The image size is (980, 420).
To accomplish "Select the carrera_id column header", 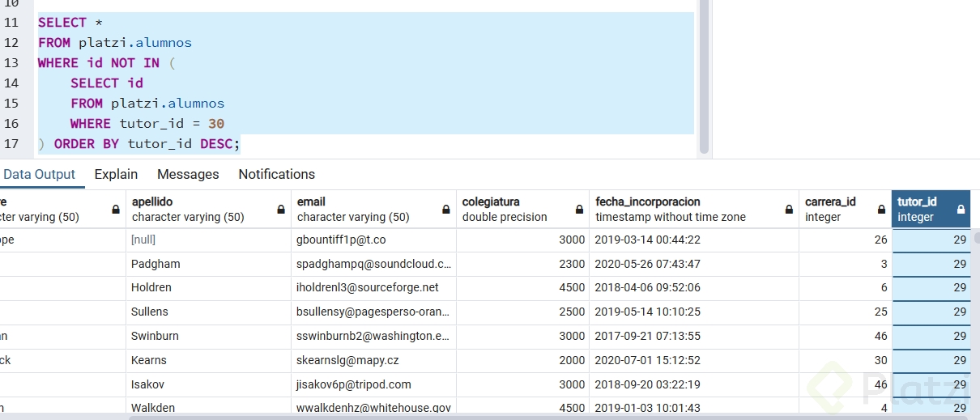I will pyautogui.click(x=846, y=209).
